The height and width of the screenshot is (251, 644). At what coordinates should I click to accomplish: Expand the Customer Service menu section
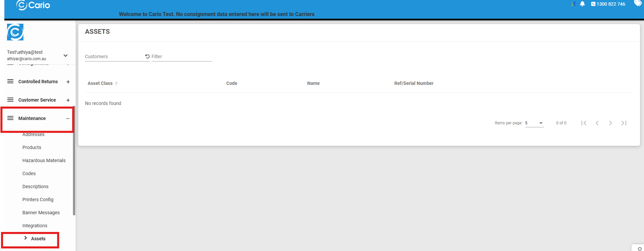click(68, 100)
